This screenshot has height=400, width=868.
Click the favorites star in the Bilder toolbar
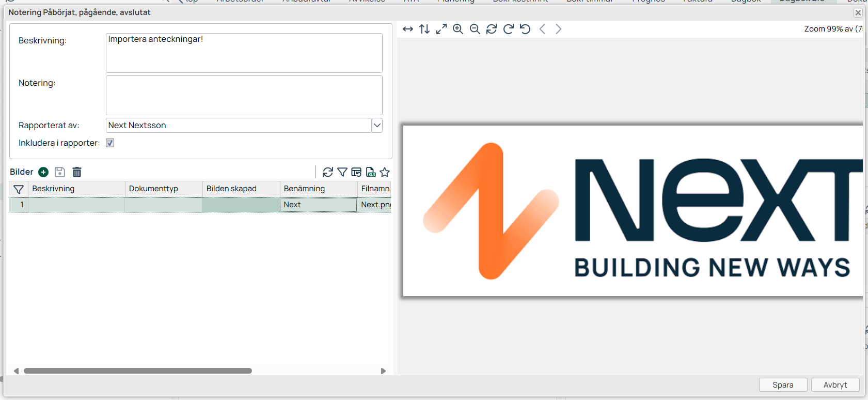[x=385, y=172]
